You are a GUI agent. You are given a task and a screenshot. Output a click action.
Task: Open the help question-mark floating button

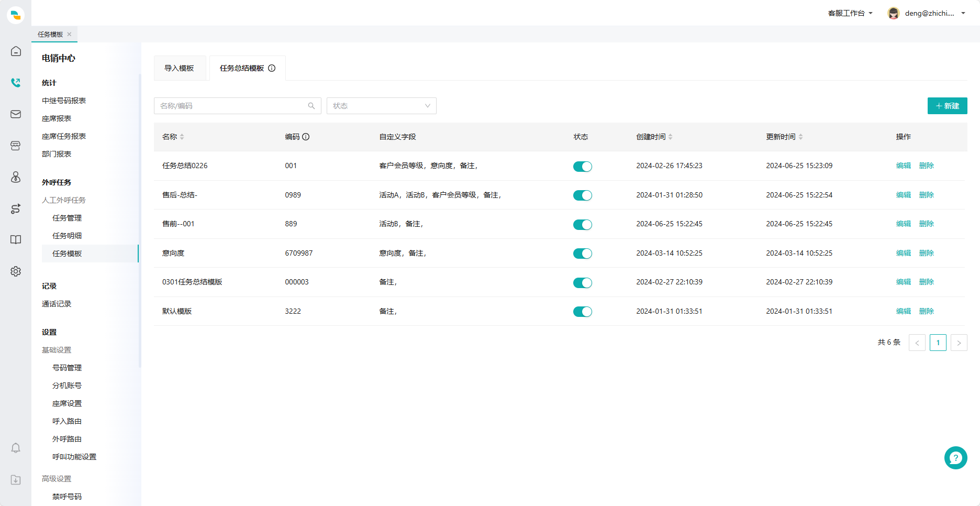coord(955,458)
